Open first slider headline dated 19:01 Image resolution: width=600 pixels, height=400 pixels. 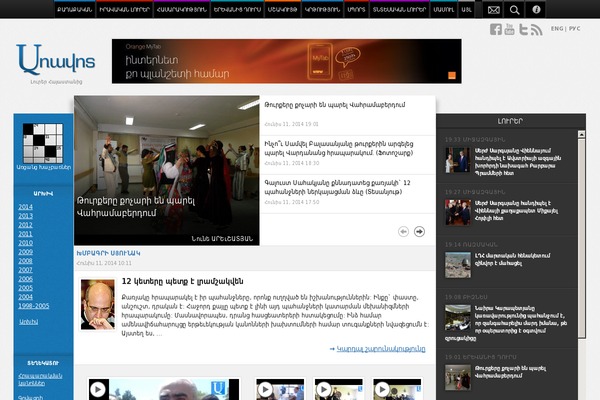tap(335, 105)
